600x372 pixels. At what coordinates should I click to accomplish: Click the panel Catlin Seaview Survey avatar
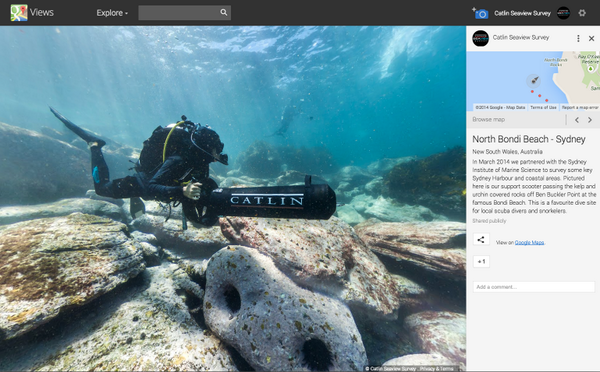pyautogui.click(x=480, y=38)
